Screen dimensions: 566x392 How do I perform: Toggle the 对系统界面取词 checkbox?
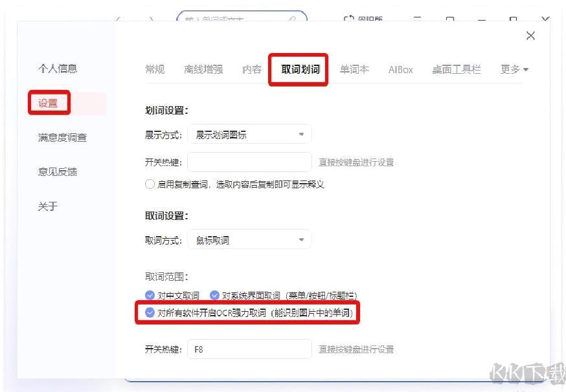click(x=214, y=295)
